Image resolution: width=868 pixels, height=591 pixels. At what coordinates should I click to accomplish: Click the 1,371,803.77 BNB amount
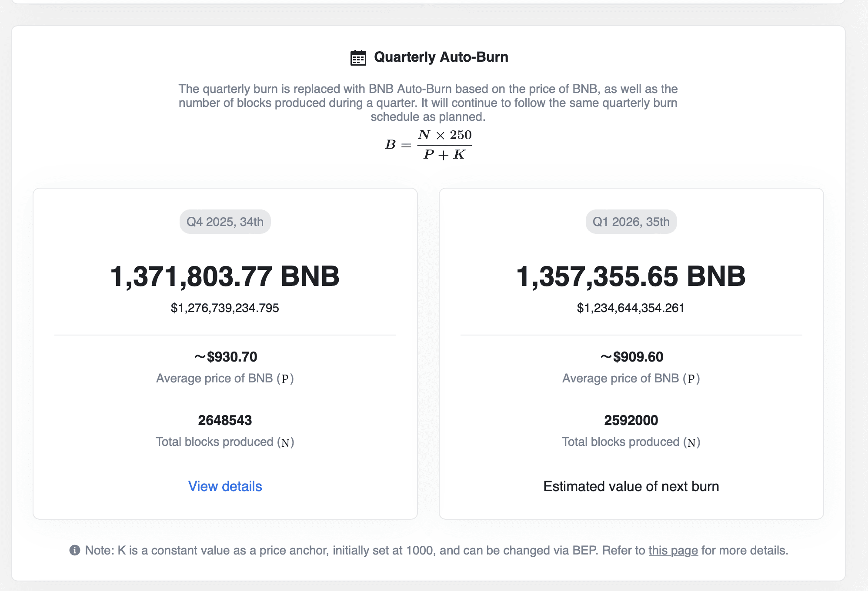(x=225, y=276)
